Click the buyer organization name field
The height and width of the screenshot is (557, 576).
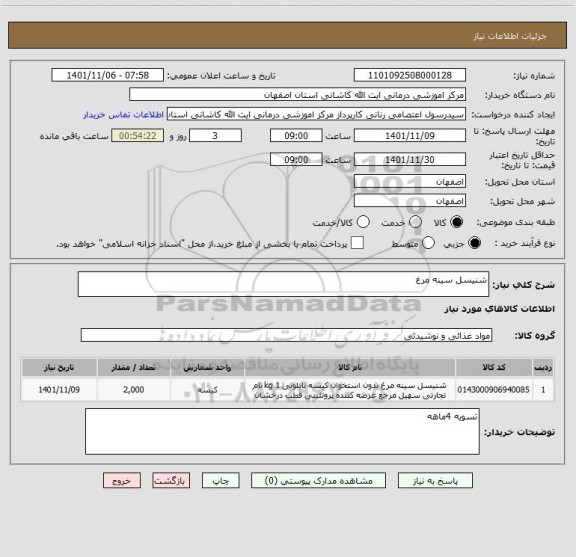(298, 95)
